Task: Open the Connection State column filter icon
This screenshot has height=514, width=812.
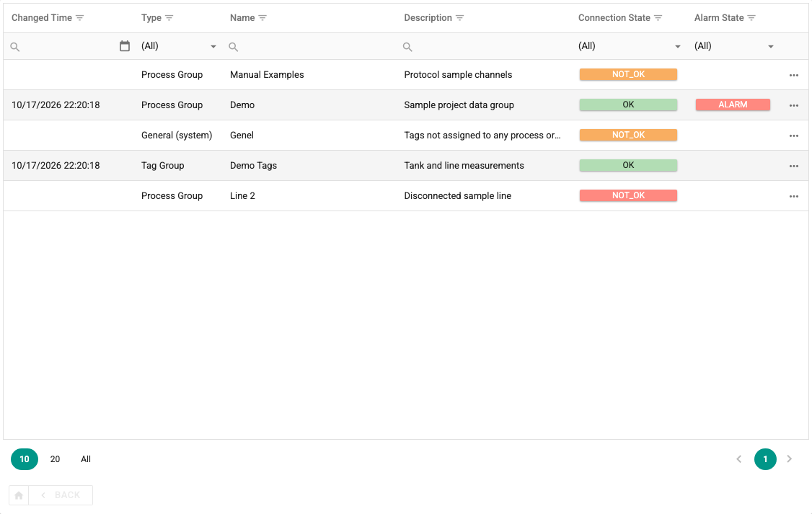Action: pos(658,17)
